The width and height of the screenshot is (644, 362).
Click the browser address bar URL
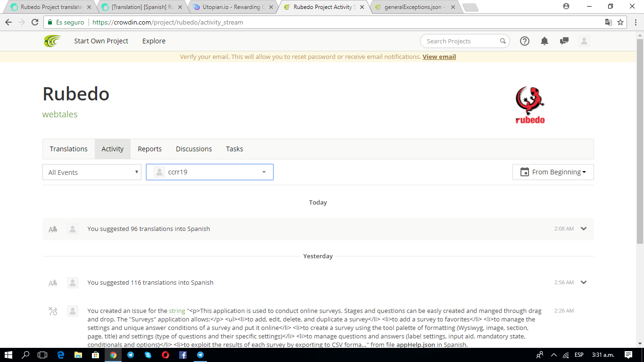pos(168,22)
